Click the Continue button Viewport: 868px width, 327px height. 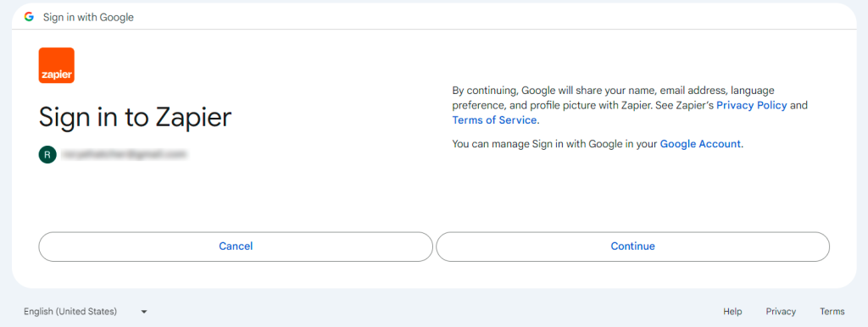[x=632, y=247]
